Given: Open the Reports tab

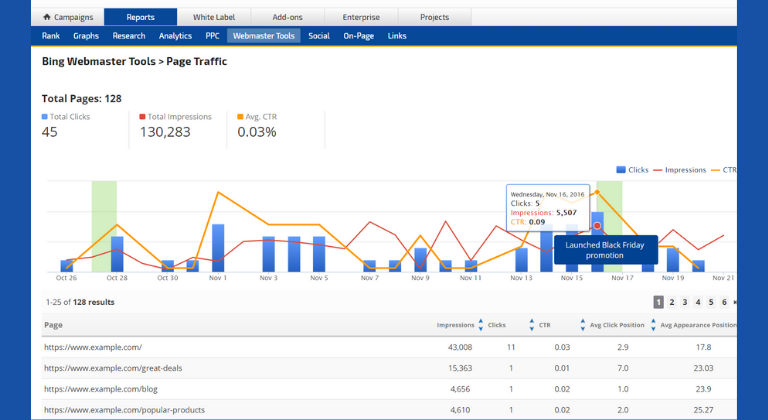Looking at the screenshot, I should coord(139,17).
